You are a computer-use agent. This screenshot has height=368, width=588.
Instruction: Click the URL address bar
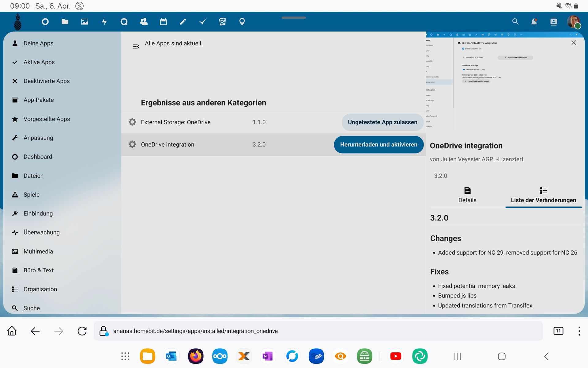tap(318, 331)
